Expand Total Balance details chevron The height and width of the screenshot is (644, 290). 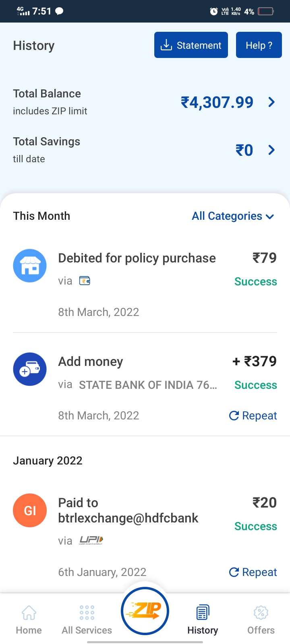[x=271, y=102]
